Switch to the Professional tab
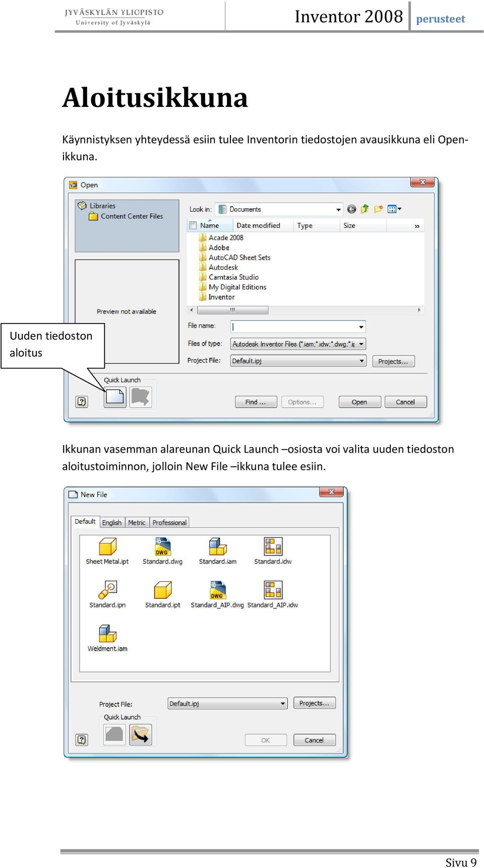 (169, 523)
